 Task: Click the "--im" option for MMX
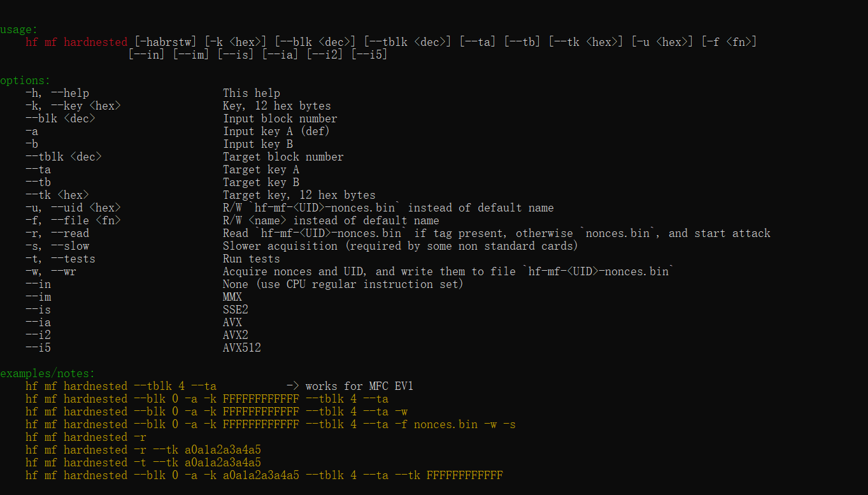point(38,297)
